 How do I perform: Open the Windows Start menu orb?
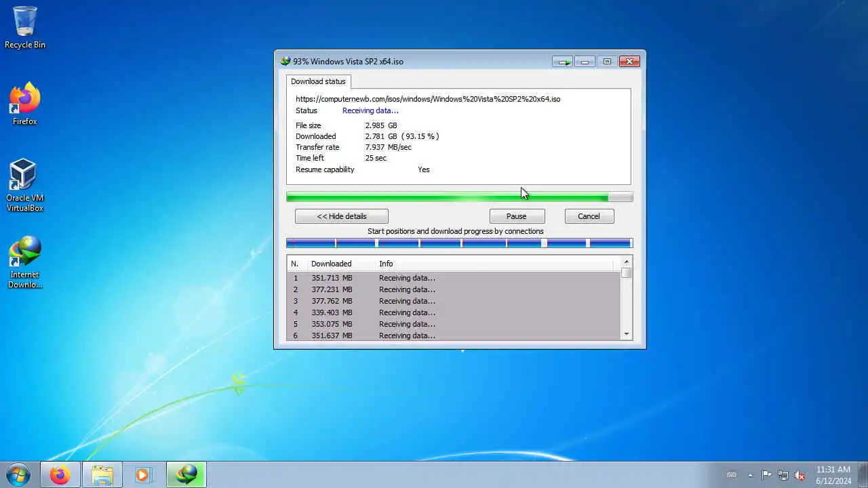[x=18, y=474]
